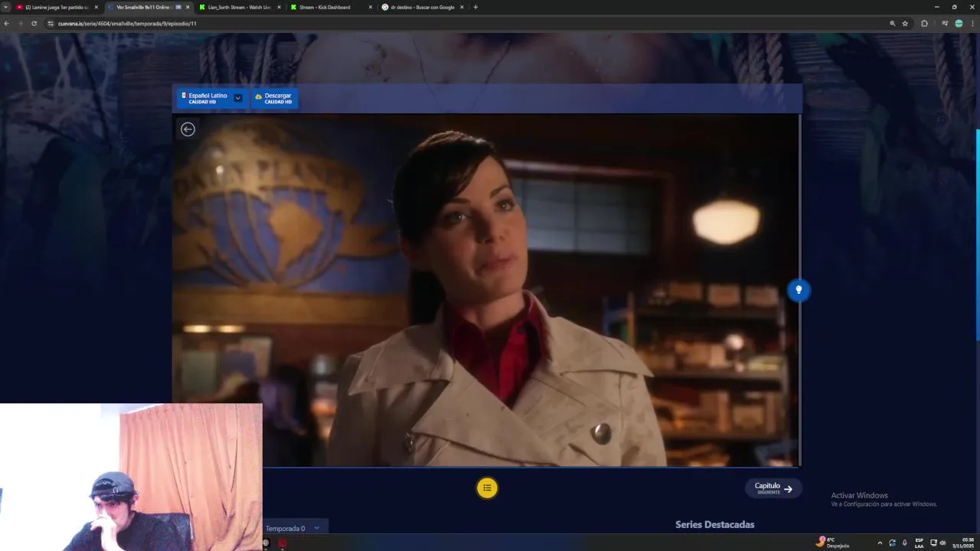Image resolution: width=980 pixels, height=551 pixels.
Task: Bookmark this page with the star icon
Action: click(905, 24)
